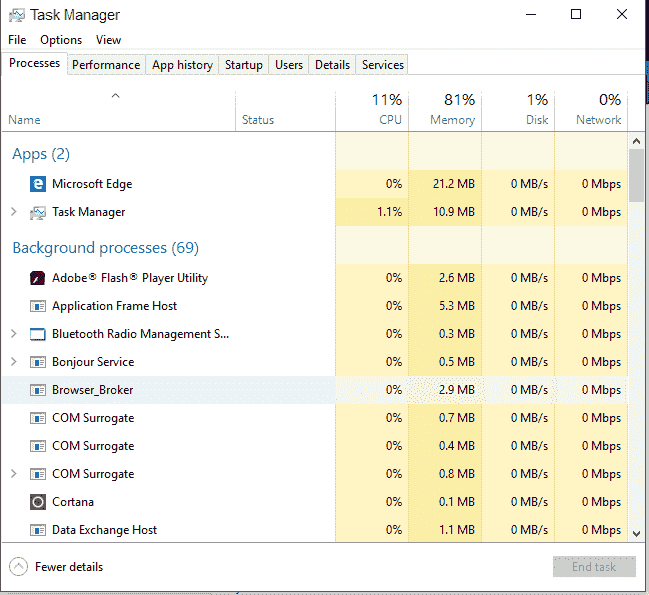Click Browser_Broker's 2.9 MB memory value
The width and height of the screenshot is (649, 595).
(457, 390)
